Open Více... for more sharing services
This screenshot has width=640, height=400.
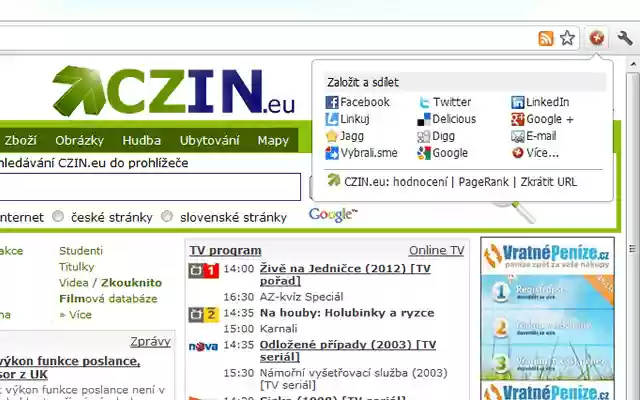coord(535,153)
